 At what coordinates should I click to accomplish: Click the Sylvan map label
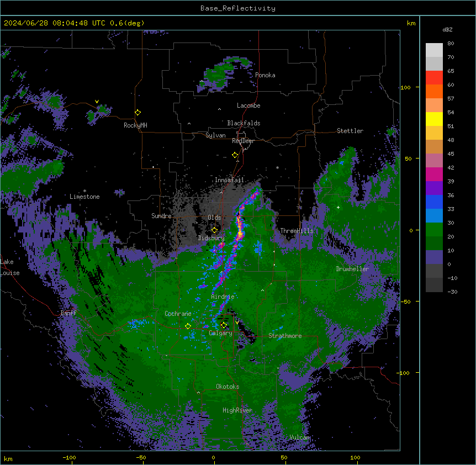(215, 135)
